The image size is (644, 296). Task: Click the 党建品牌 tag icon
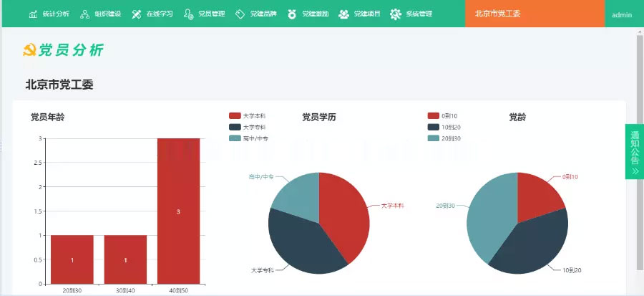(240, 14)
